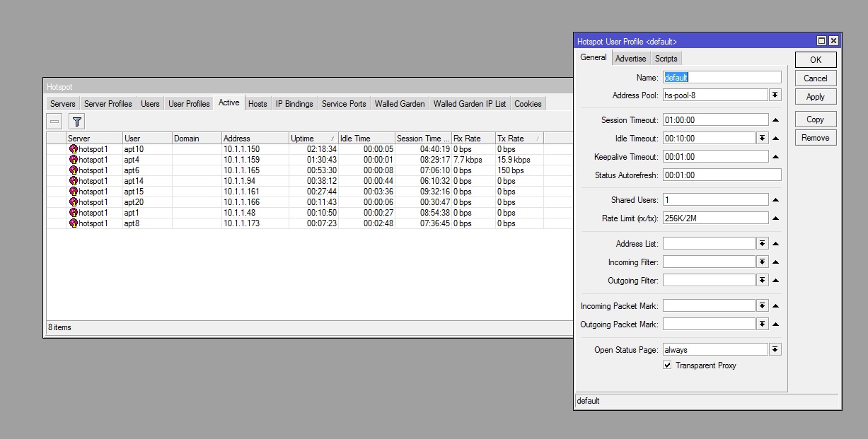The width and height of the screenshot is (868, 439).
Task: Click the remove (minus) toolbar icon
Action: click(54, 121)
